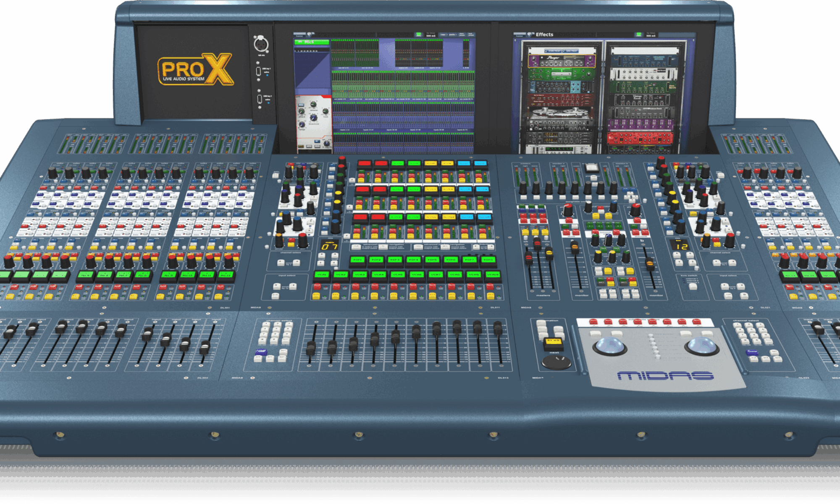Click blue key on left channel select keypad
Image resolution: width=840 pixels, height=504 pixels.
click(x=261, y=353)
